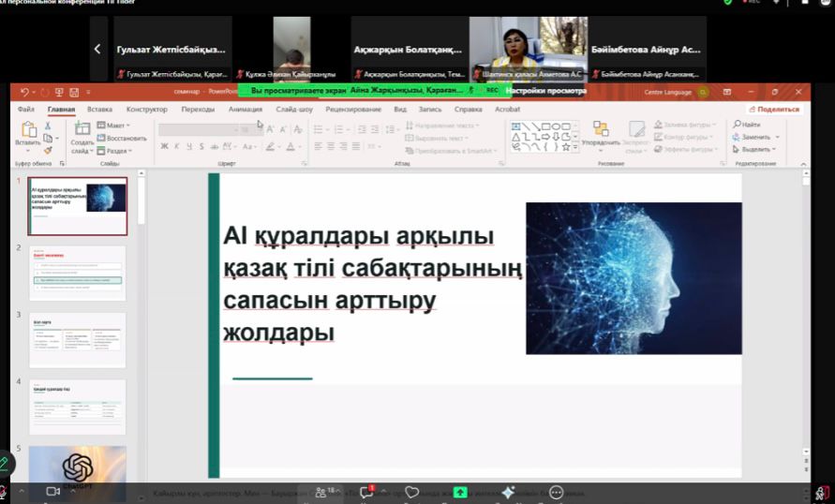Toggle italic К formatting
The height and width of the screenshot is (504, 835).
177,146
